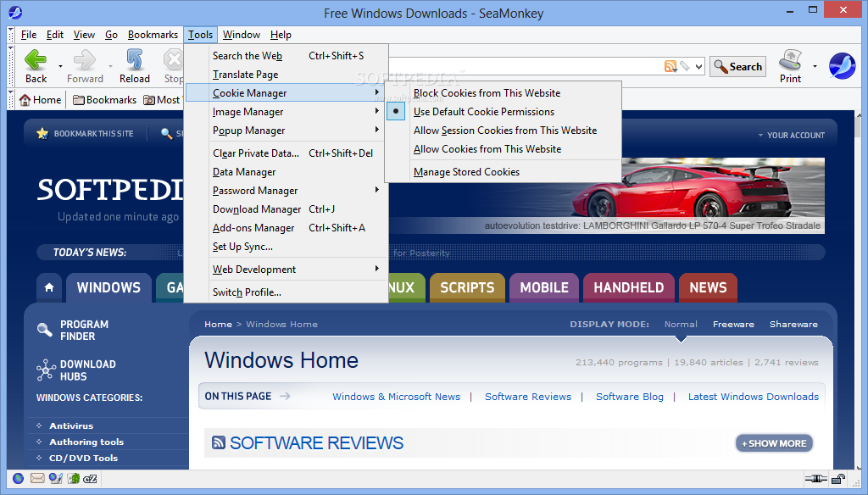Open the Bookmarks folder on personal toolbar
Viewport: 868px width, 495px height.
point(104,100)
